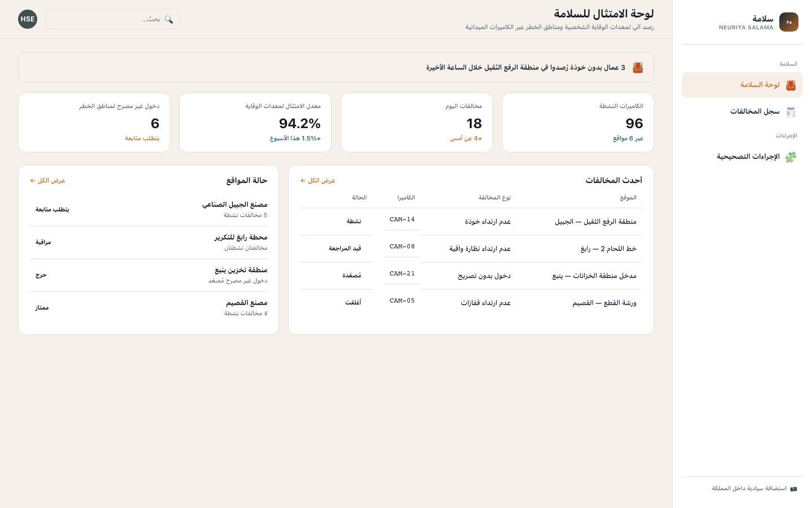Image resolution: width=812 pixels, height=508 pixels.
Task: Click the log icon beside سجل المخالفات
Action: pos(791,112)
